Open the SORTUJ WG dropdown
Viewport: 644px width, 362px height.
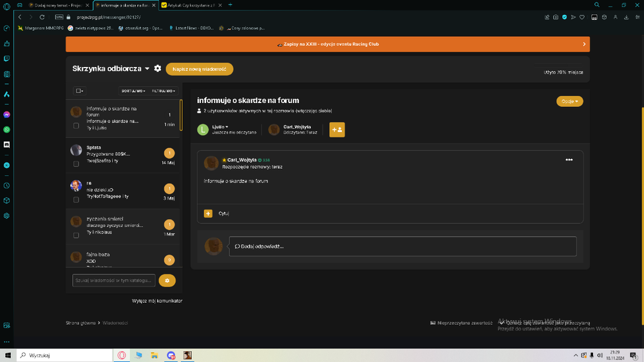click(133, 91)
